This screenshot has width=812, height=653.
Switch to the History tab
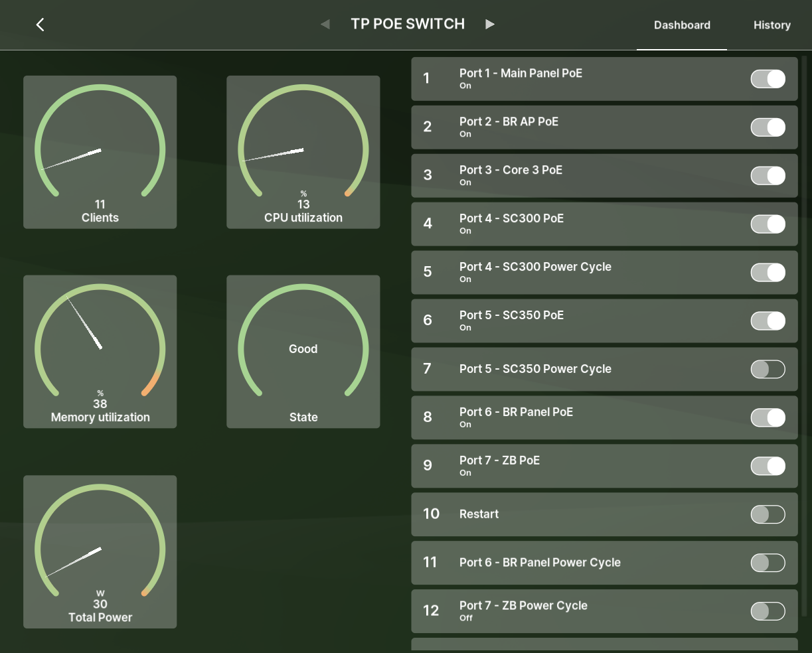(x=771, y=25)
